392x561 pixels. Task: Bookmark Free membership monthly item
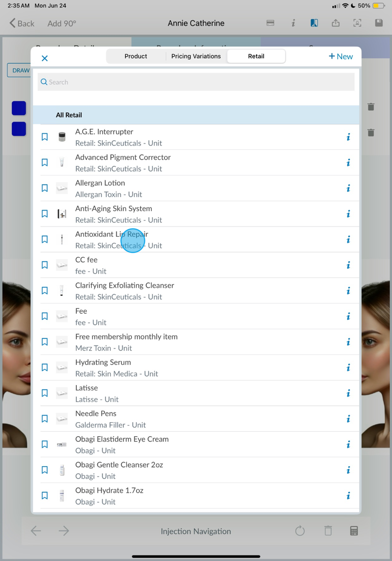45,342
